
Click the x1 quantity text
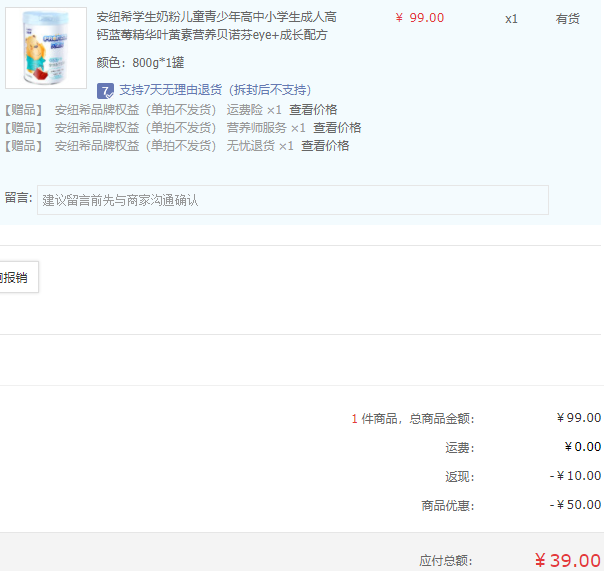511,19
